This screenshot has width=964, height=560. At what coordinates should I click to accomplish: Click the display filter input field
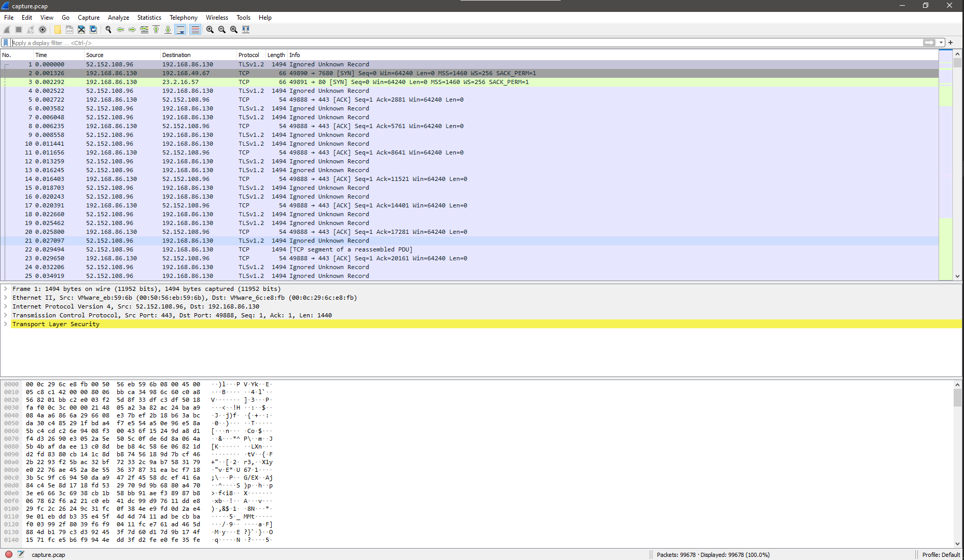coord(467,43)
